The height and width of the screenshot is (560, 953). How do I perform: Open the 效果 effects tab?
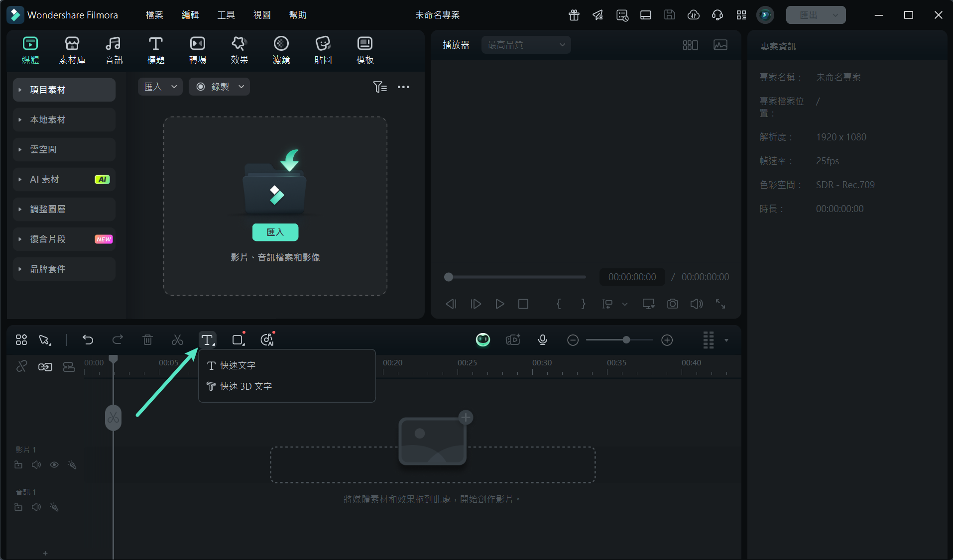pyautogui.click(x=239, y=50)
